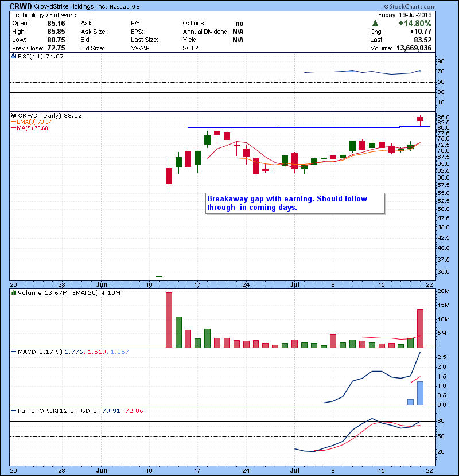Viewport: 459px width, 476px height.
Task: Click the MA(5) 73.68 legend entry
Action: 32,128
